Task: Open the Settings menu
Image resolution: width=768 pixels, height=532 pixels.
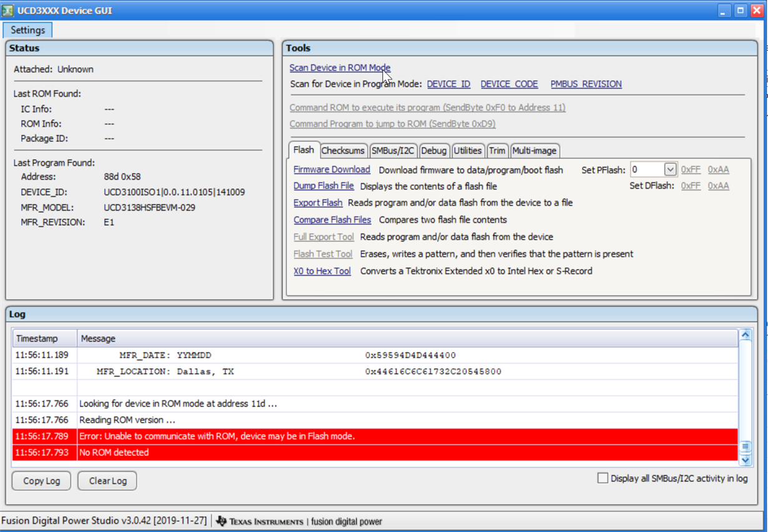Action: click(27, 30)
